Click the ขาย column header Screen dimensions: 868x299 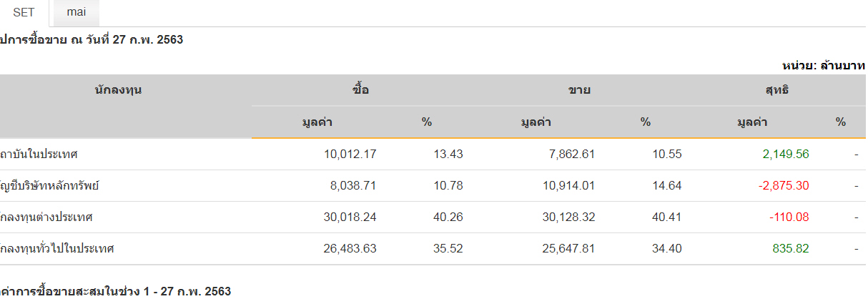click(x=579, y=90)
